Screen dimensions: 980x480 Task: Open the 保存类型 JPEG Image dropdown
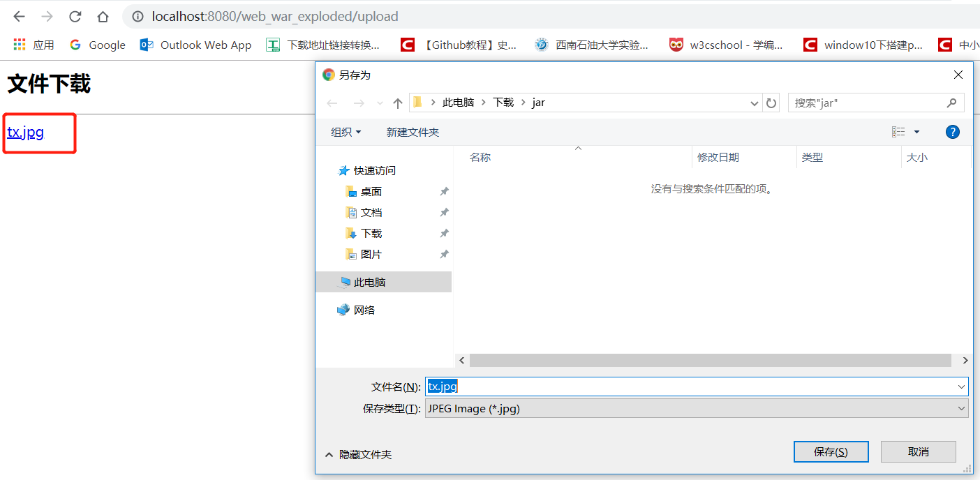[x=697, y=408]
